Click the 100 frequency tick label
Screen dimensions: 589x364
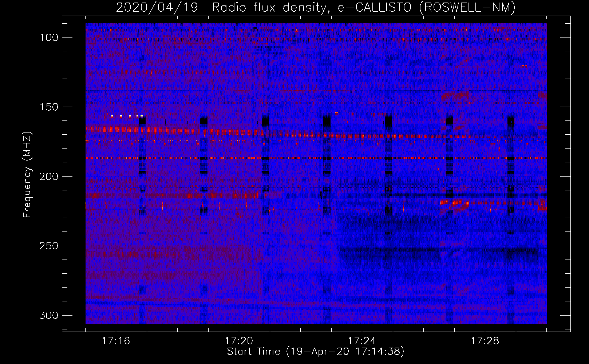49,37
